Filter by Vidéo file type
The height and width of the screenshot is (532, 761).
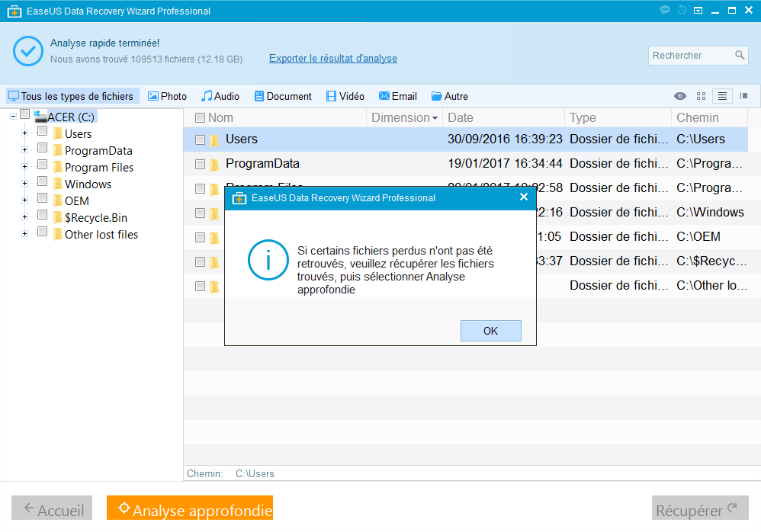[345, 96]
